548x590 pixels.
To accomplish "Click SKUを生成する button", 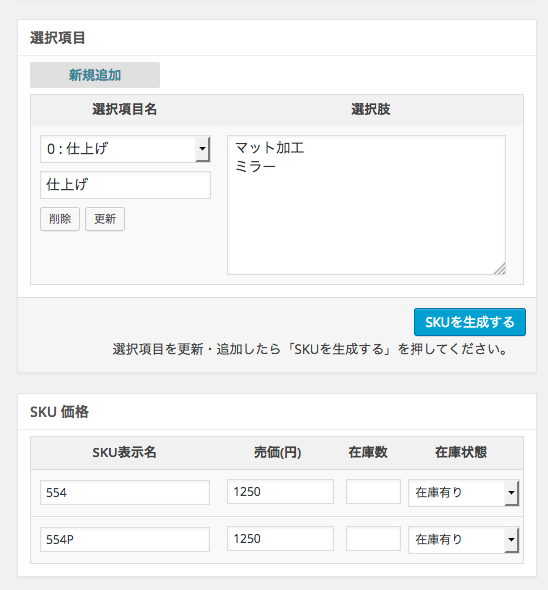I will tap(470, 322).
